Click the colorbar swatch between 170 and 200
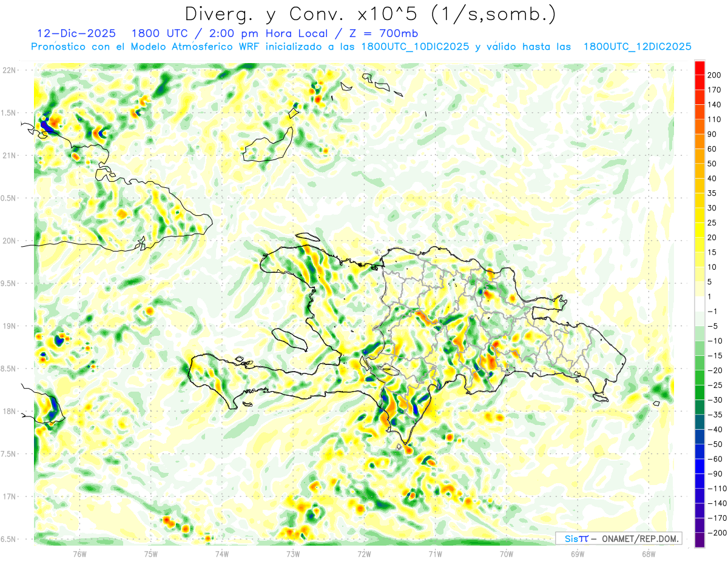 (x=699, y=82)
